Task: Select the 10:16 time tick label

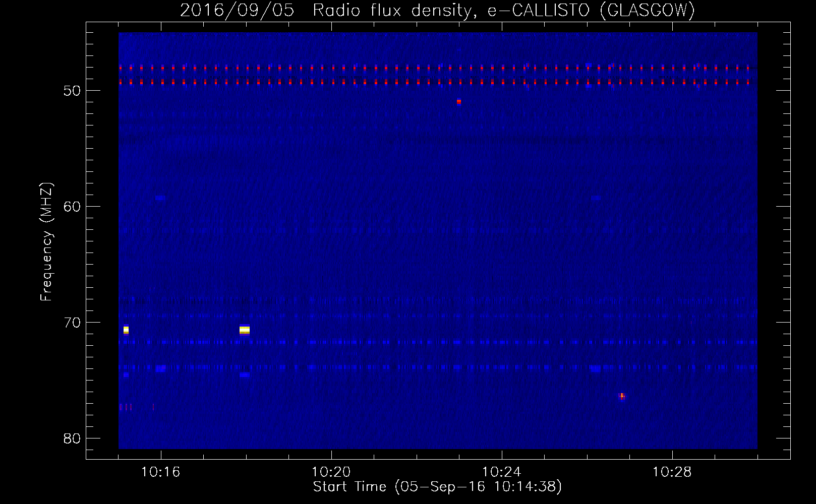Action: pyautogui.click(x=160, y=472)
